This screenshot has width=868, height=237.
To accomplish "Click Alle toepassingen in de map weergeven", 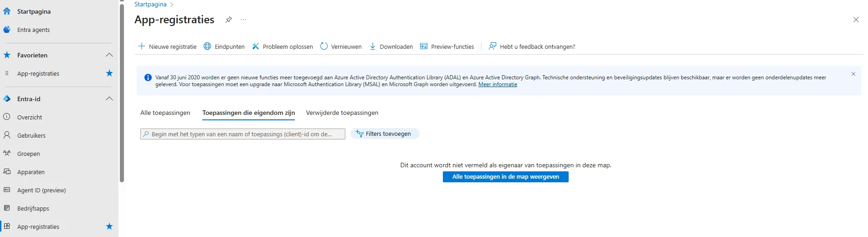I will [x=506, y=177].
